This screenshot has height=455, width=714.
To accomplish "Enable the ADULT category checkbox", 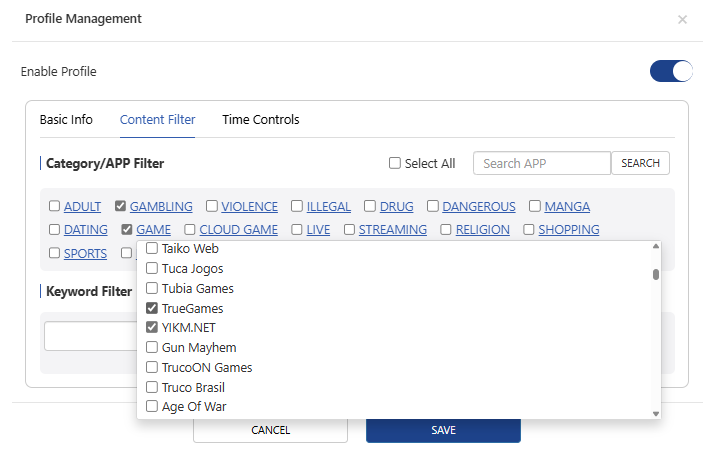I will tap(55, 207).
